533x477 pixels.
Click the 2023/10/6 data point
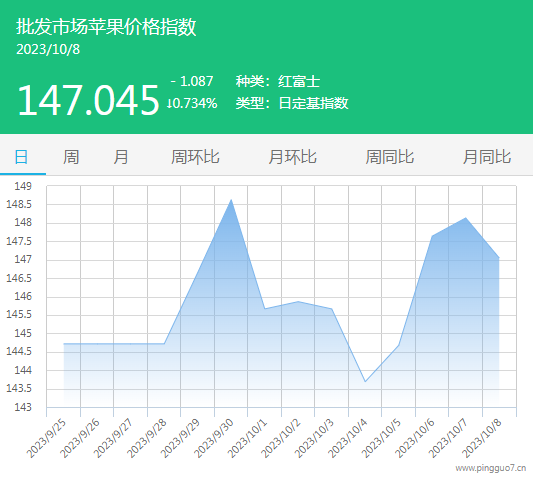tap(432, 236)
